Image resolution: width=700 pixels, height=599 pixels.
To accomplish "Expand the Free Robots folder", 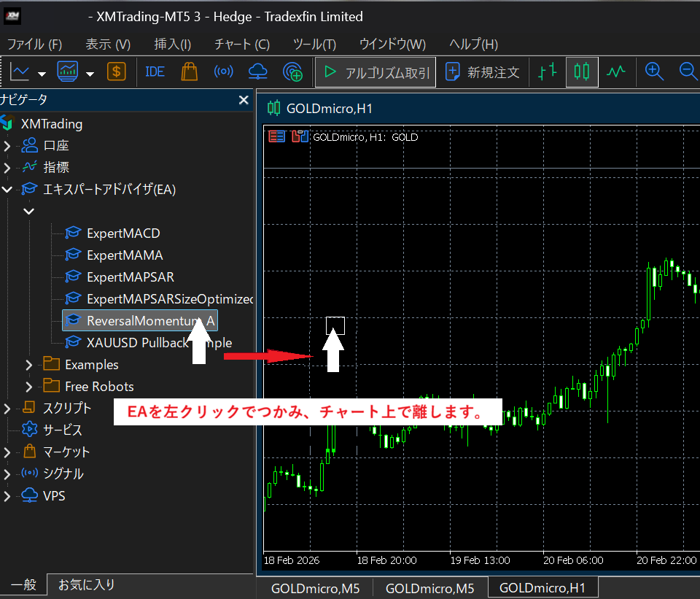I will (29, 387).
